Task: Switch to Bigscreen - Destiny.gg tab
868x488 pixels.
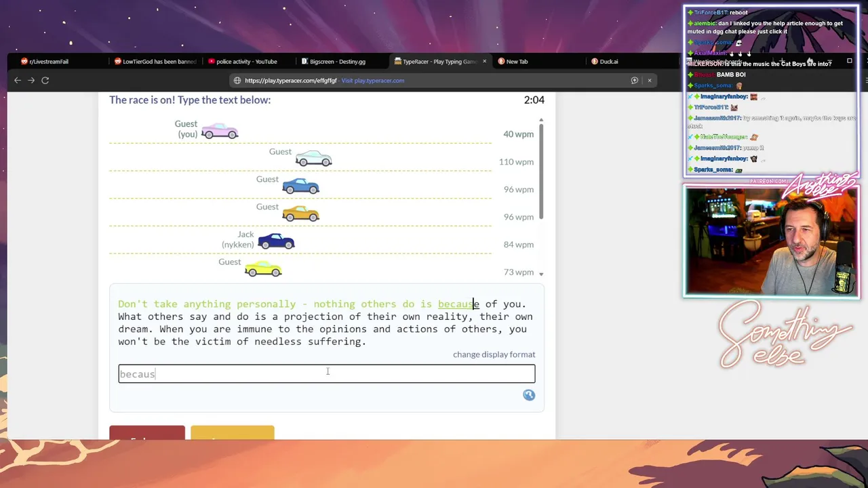Action: point(337,61)
